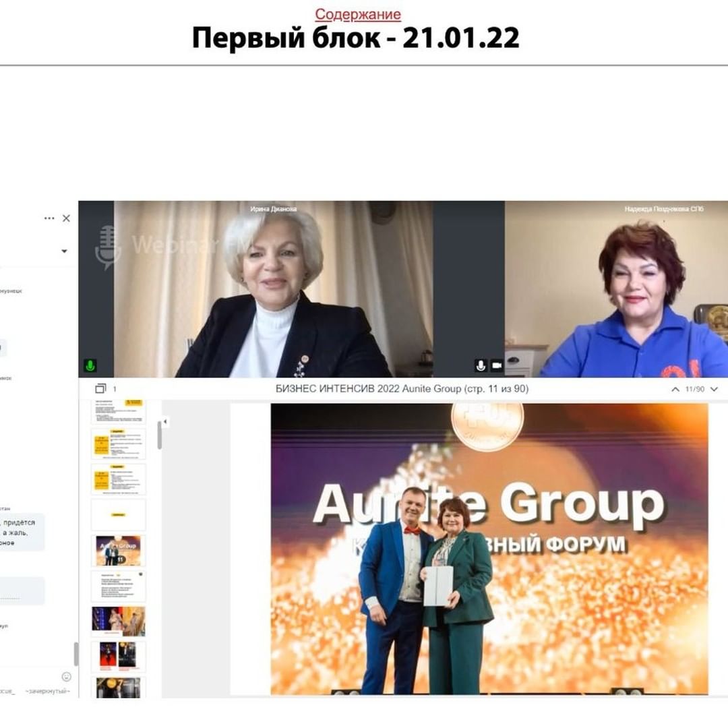728x728 pixels.
Task: Close the chat side panel
Action: 66,218
